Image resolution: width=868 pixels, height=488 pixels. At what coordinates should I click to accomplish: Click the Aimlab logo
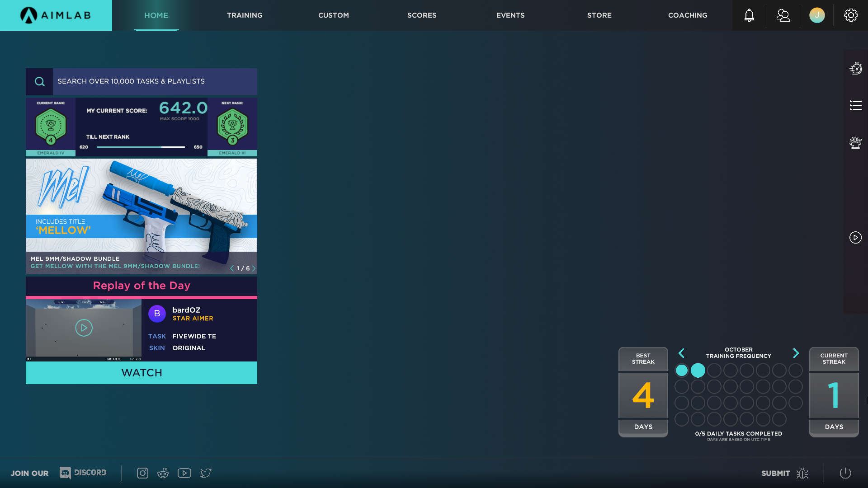56,15
